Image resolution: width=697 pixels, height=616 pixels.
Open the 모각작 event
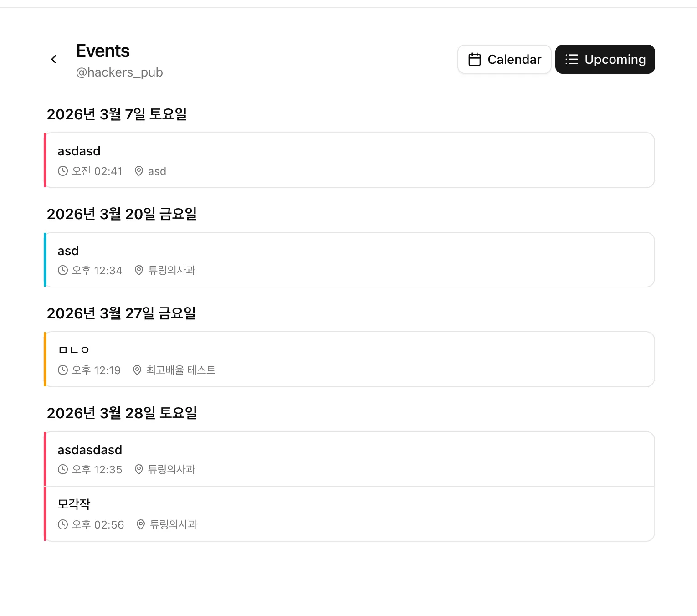click(x=350, y=514)
